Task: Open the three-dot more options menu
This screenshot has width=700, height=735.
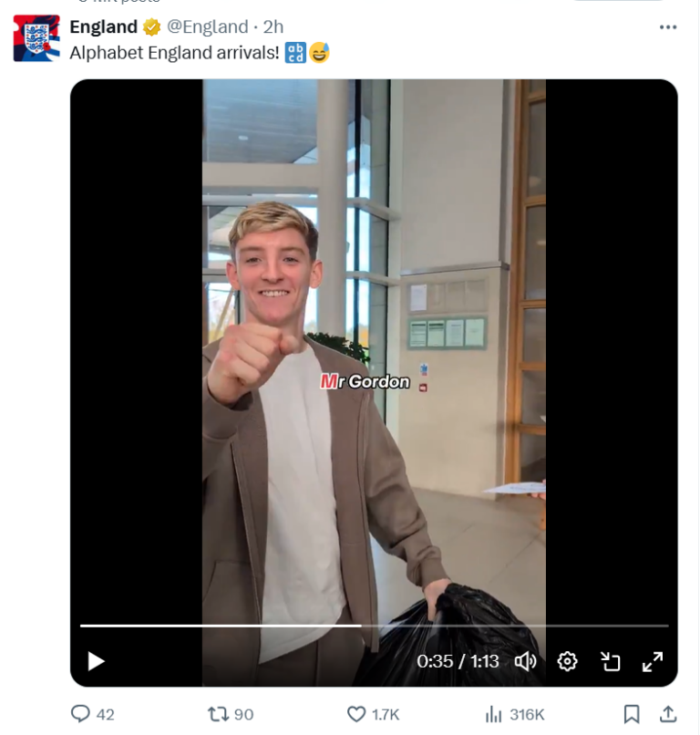Action: (668, 27)
